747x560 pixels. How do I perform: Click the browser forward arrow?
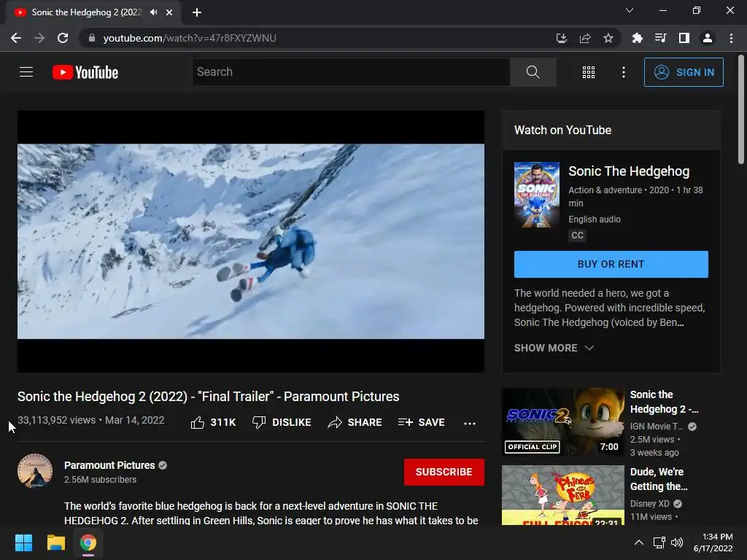coord(39,38)
